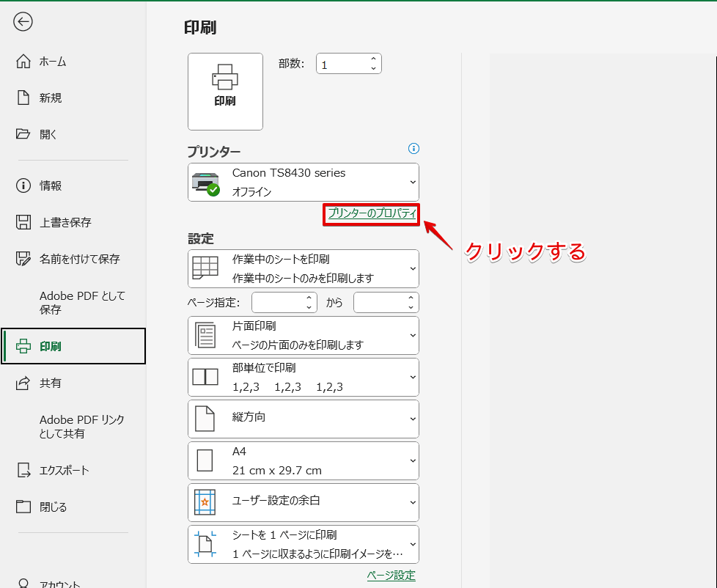
Task: Increase copy count with the 部数 stepper
Action: click(375, 59)
